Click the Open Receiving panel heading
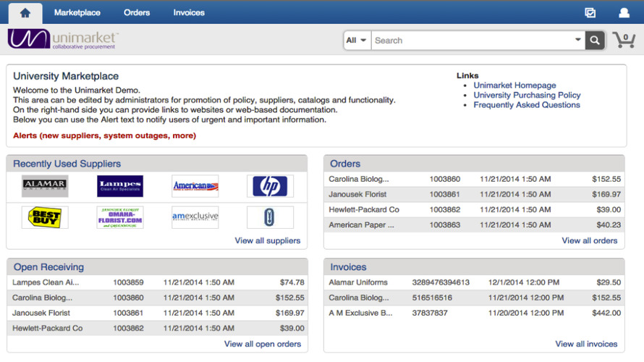Screen dimensions: 644x362 [48, 267]
